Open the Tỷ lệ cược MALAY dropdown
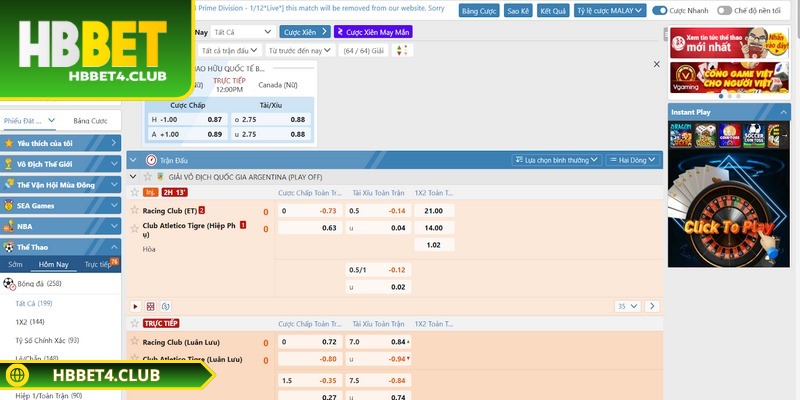The width and height of the screenshot is (800, 400). click(x=610, y=10)
